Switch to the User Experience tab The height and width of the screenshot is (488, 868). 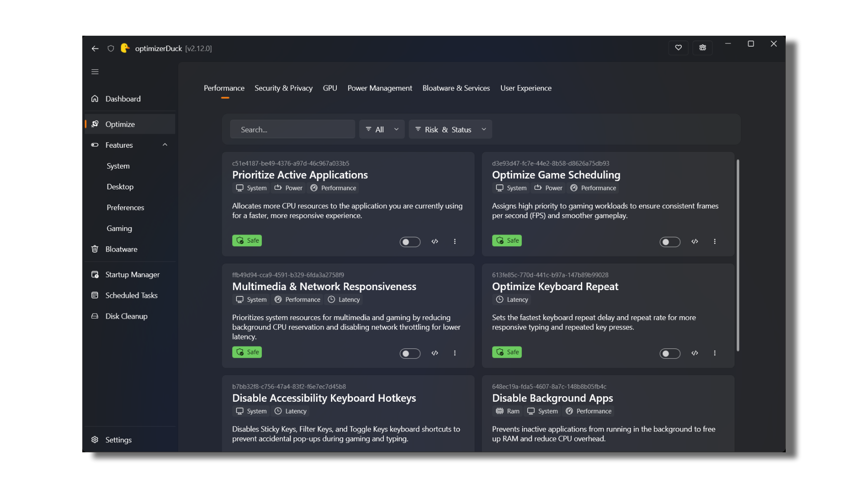coord(526,88)
